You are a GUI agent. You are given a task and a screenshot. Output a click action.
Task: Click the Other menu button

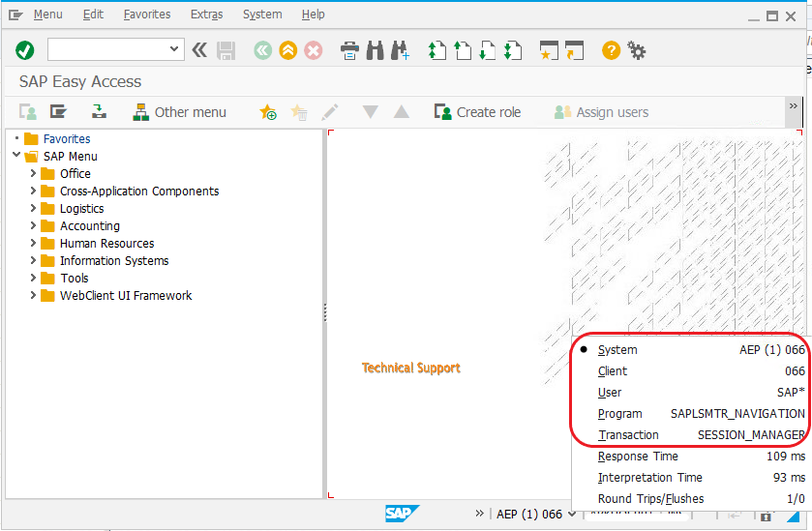(x=179, y=112)
